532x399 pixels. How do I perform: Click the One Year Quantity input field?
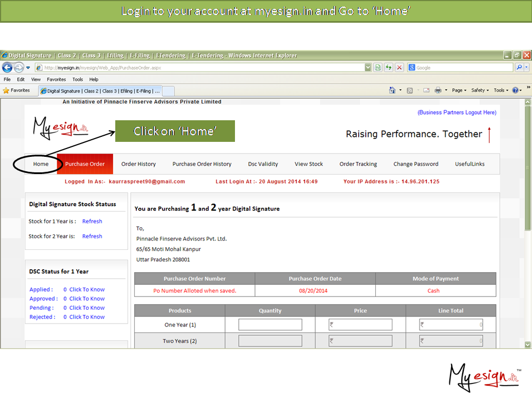270,325
